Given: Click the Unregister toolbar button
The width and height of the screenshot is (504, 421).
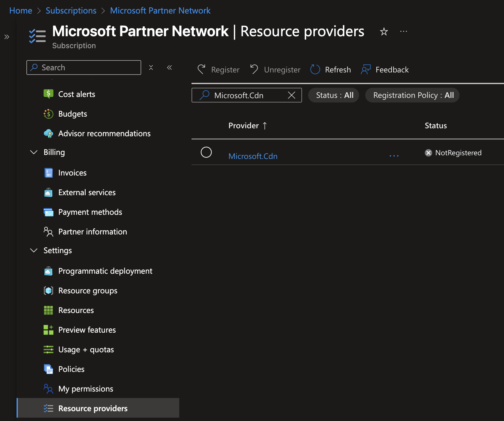Looking at the screenshot, I should point(275,70).
